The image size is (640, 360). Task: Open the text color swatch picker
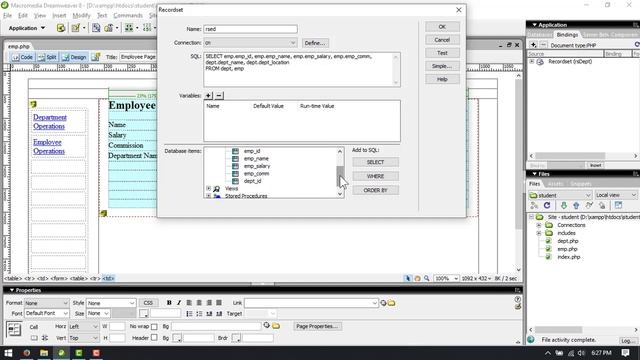[144, 313]
